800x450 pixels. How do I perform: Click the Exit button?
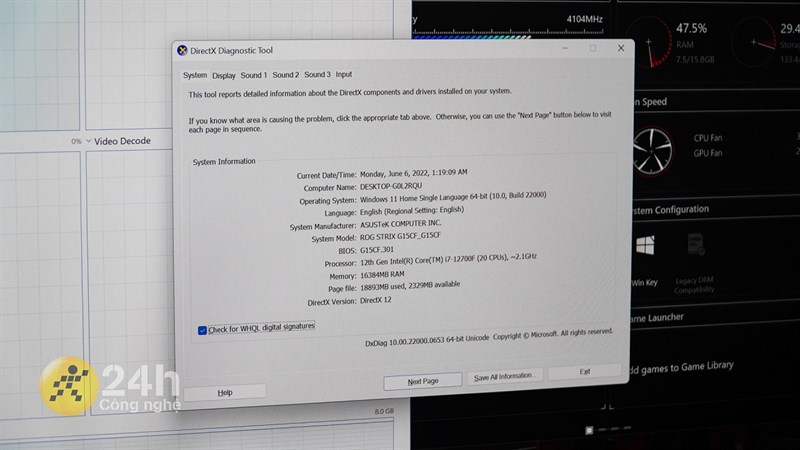[585, 371]
